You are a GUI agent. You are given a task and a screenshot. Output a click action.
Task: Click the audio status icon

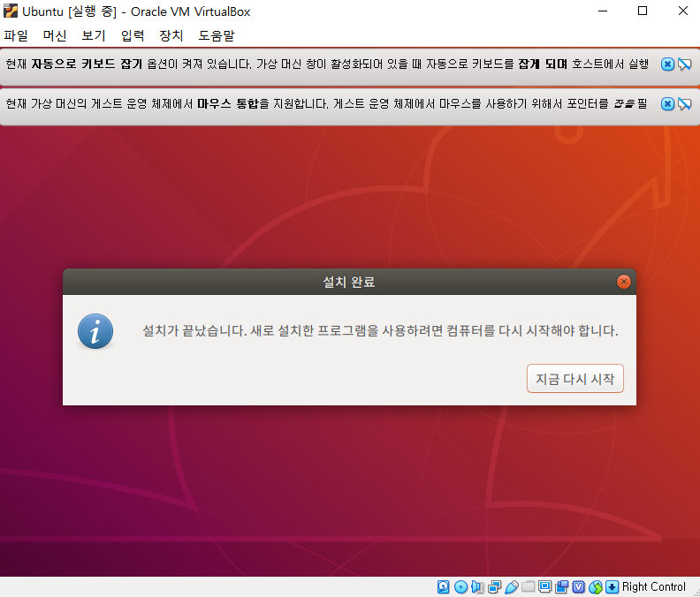pos(477,586)
